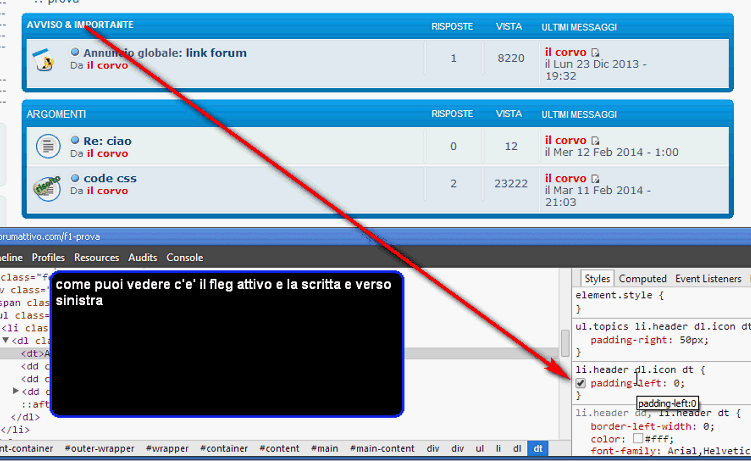751x461 pixels.
Task: Switch to the Event Listeners sidebar tab
Action: click(x=708, y=279)
